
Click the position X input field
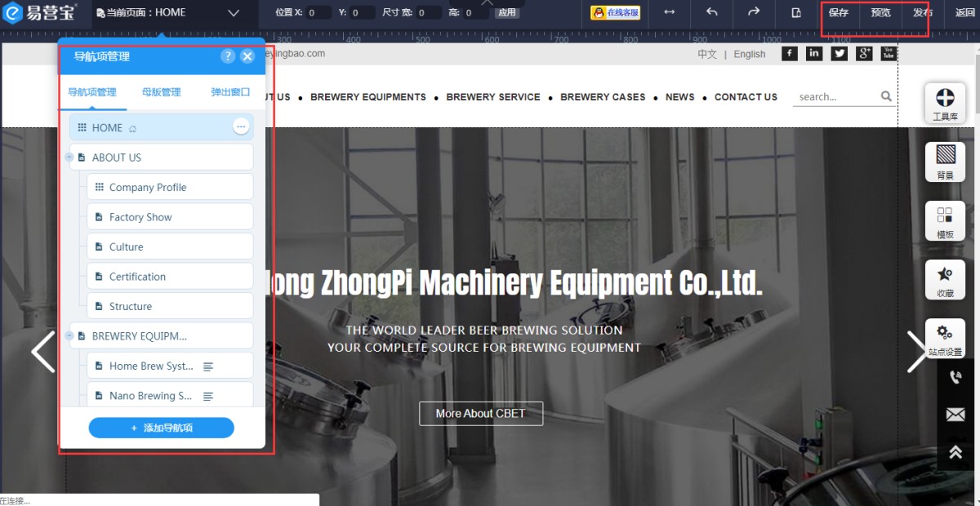318,13
